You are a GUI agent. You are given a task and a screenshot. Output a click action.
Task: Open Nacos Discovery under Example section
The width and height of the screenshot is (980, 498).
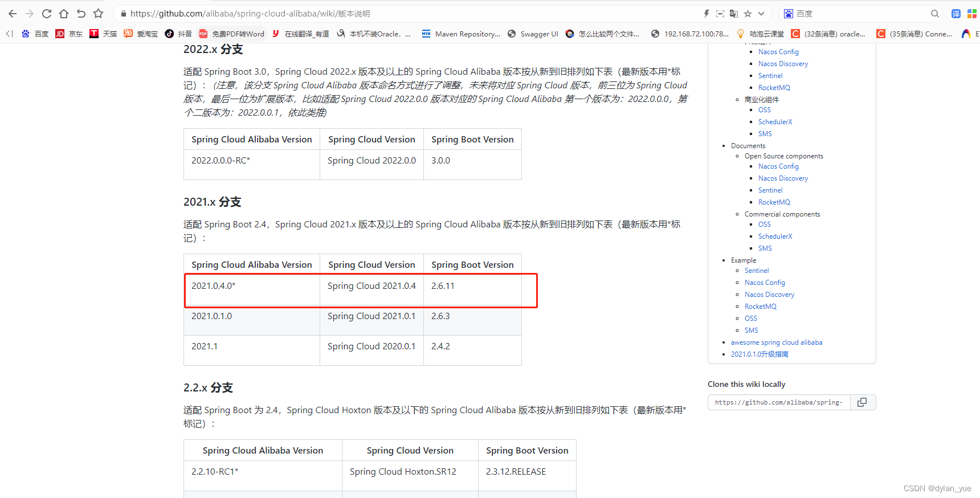[769, 295]
